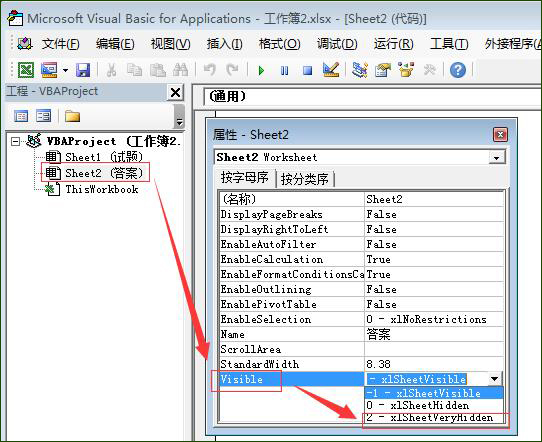Viewport: 542px width, 442px height.
Task: Open the 编辑(E) menu
Action: [115, 44]
